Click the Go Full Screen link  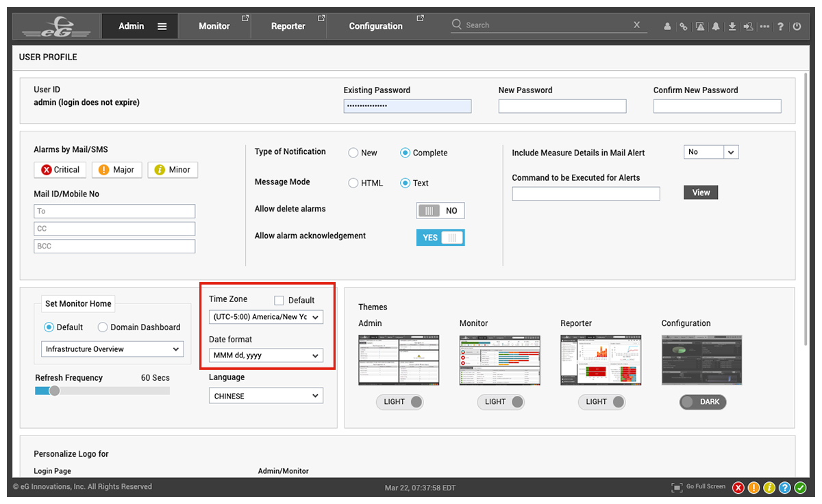click(x=706, y=486)
